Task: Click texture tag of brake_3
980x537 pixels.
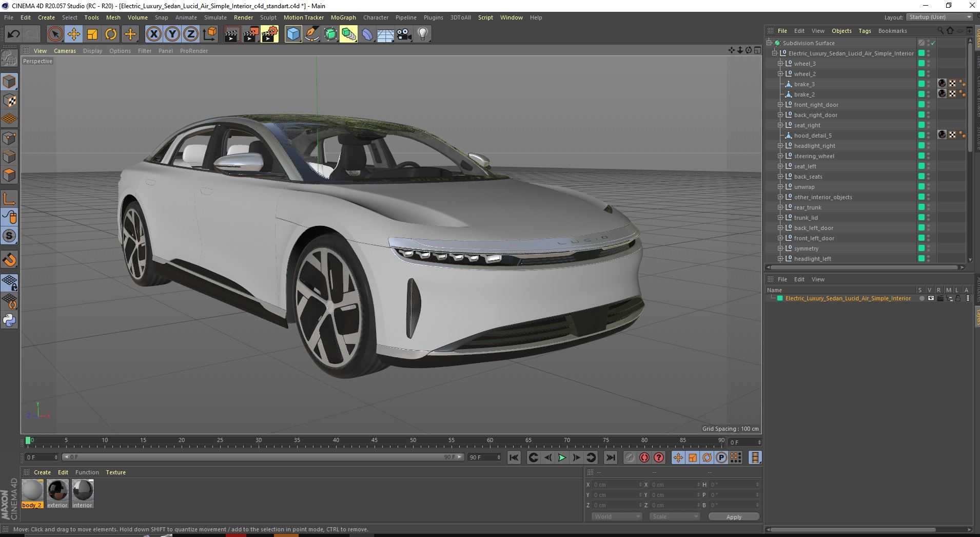Action: 952,84
